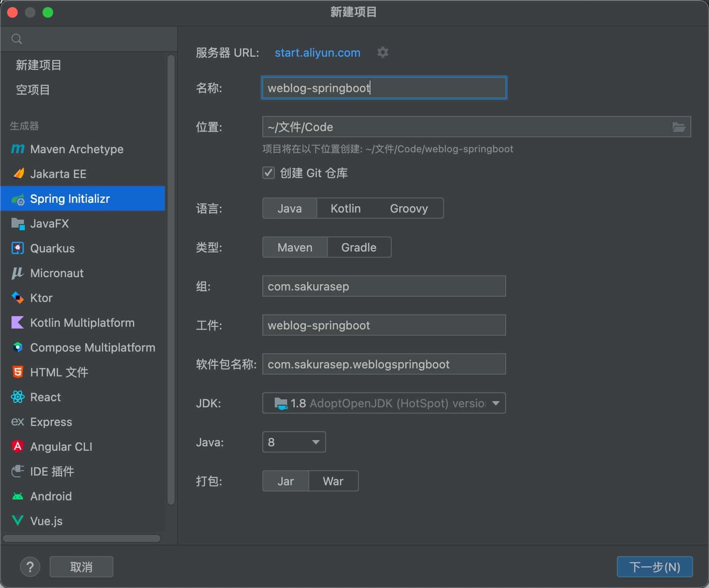Image resolution: width=709 pixels, height=588 pixels.
Task: Select 空项目 in the sidebar
Action: [x=33, y=90]
